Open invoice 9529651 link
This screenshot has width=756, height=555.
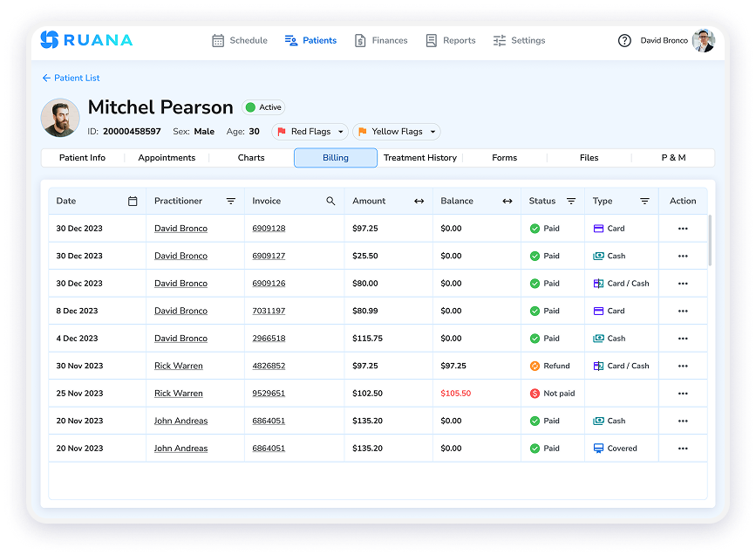pyautogui.click(x=269, y=394)
